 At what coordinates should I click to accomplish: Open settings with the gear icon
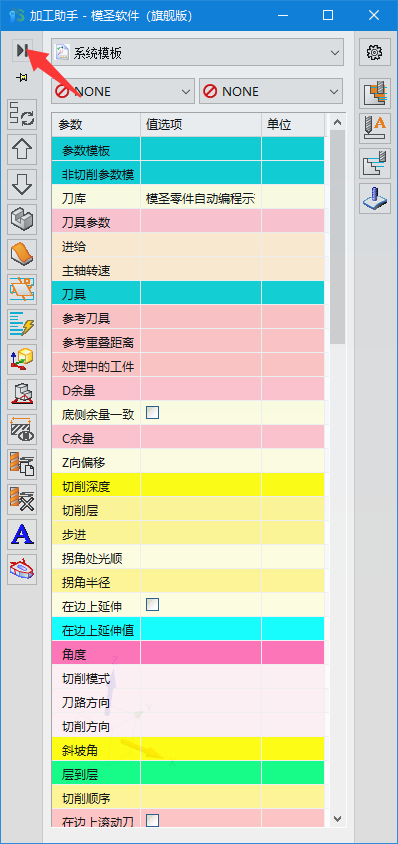click(375, 52)
